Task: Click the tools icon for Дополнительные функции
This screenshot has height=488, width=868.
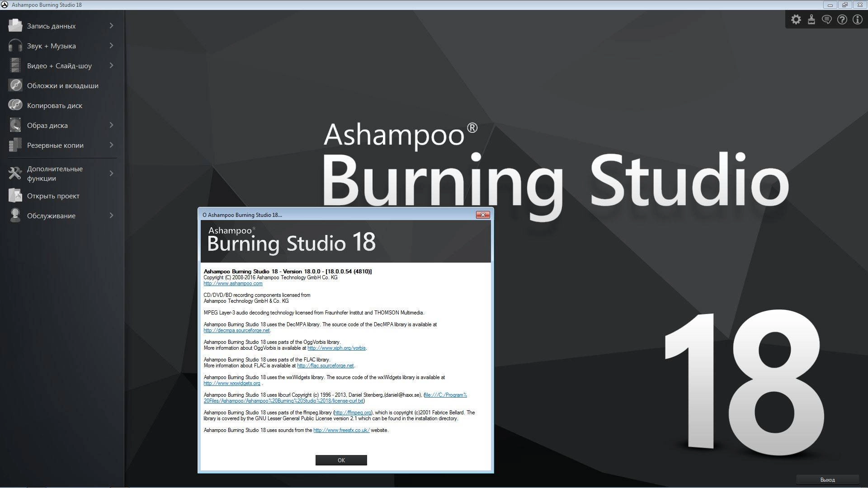Action: tap(15, 173)
